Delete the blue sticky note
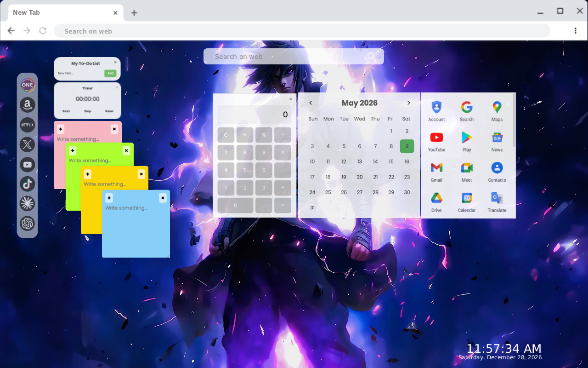This screenshot has width=588, height=368. (163, 198)
